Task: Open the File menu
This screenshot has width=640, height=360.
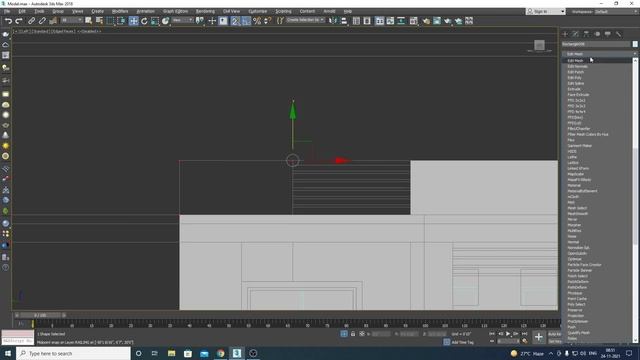Action: pos(7,11)
